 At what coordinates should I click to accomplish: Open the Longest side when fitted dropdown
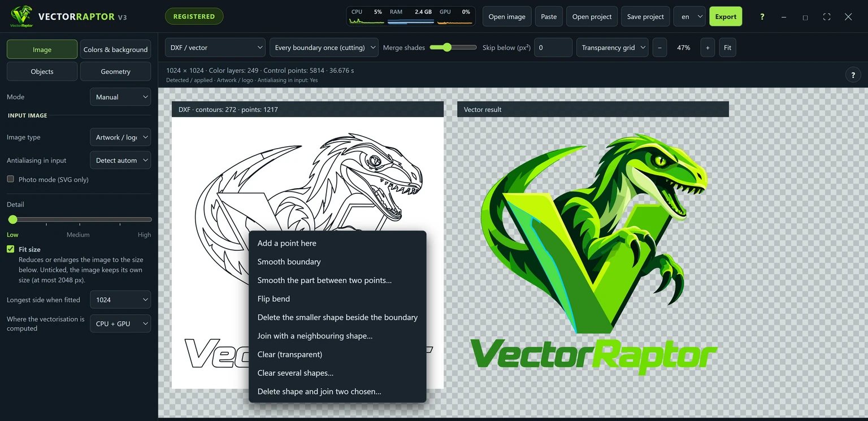(120, 300)
